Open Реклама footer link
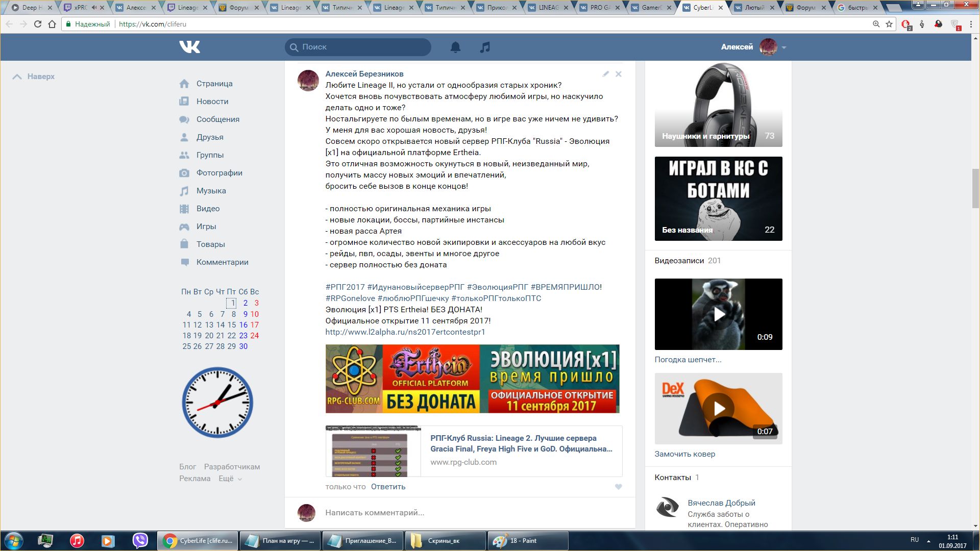 point(194,479)
